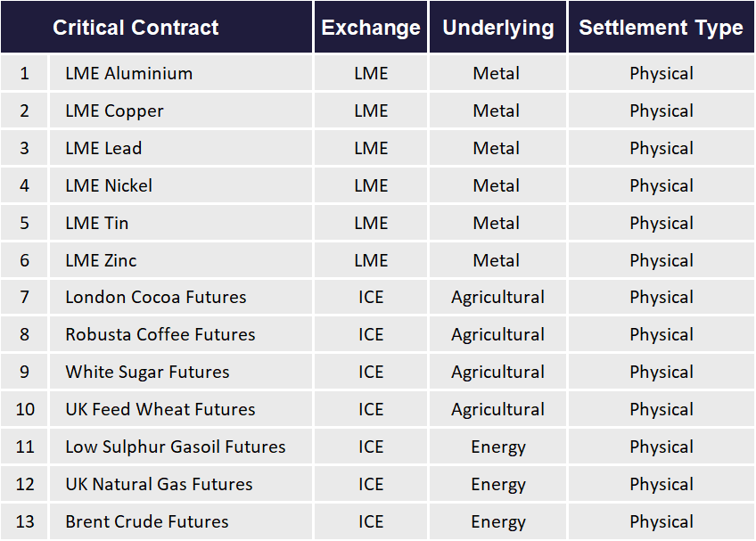
Task: Click the White Sugar Futures cell
Action: tap(181, 372)
